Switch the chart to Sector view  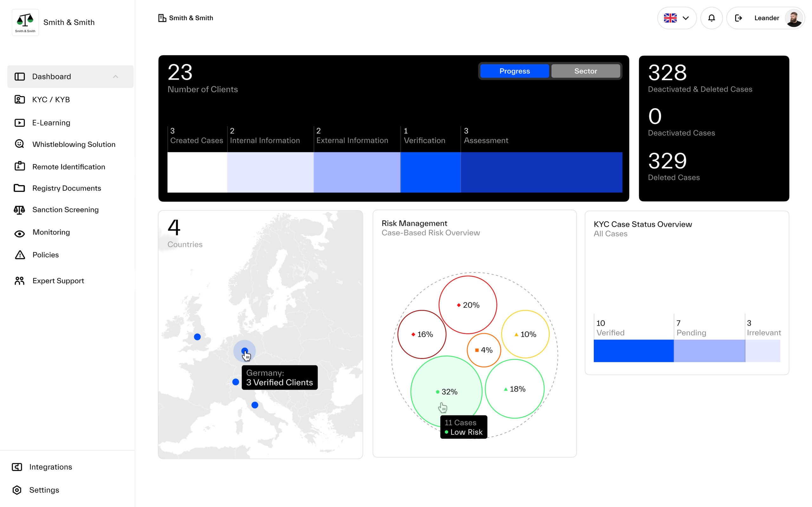pyautogui.click(x=585, y=71)
